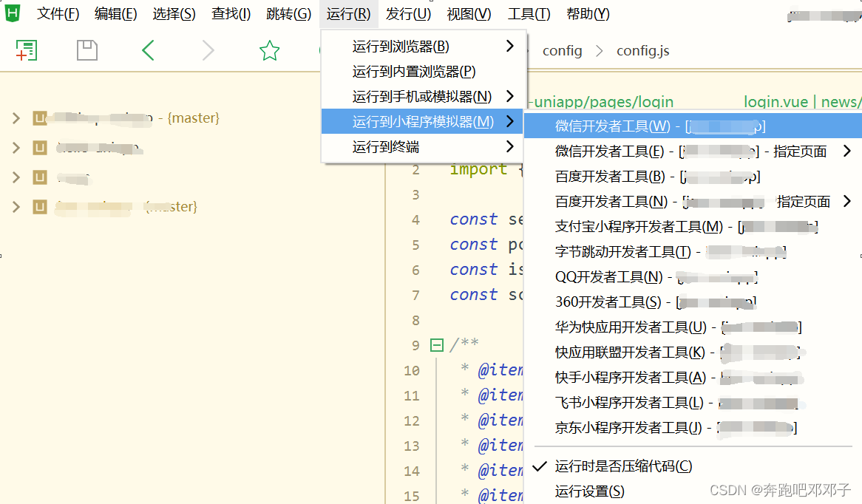Click the config breadcrumb folder

pyautogui.click(x=562, y=50)
